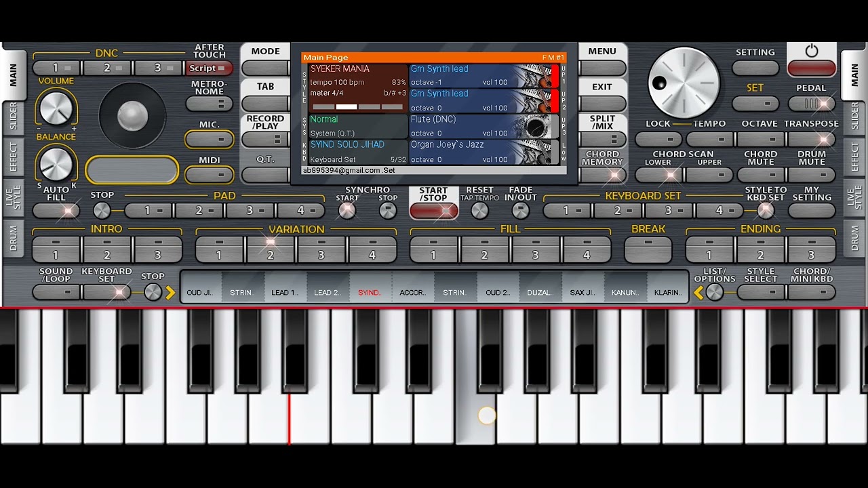This screenshot has height=488, width=868.
Task: Select the SYIND.. sound in list
Action: [x=370, y=287]
